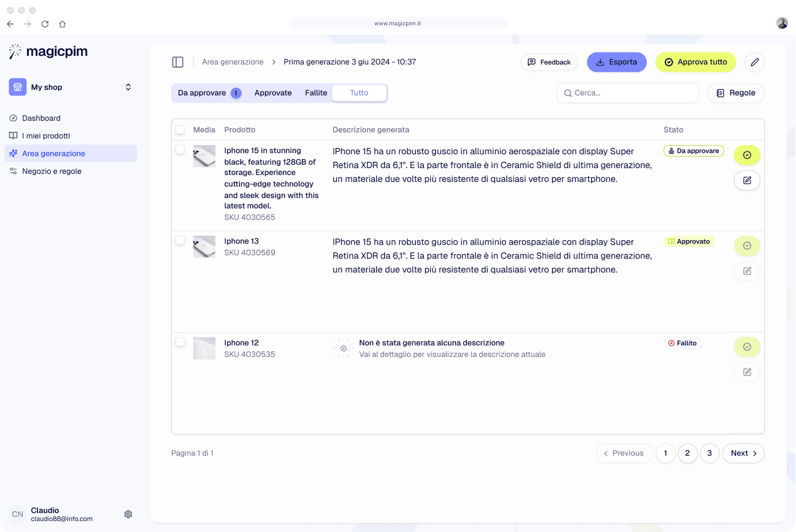This screenshot has height=532, width=796.
Task: Show the Fallite tab
Action: click(316, 93)
